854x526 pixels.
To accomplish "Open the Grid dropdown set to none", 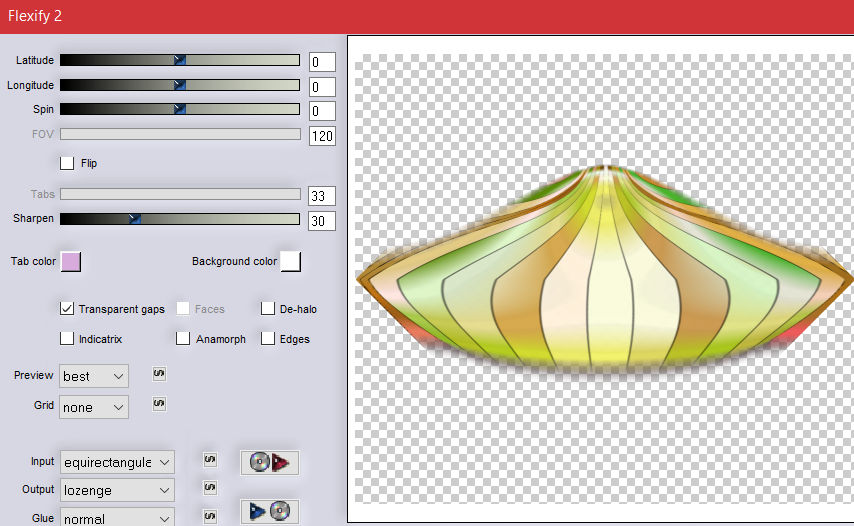I will [94, 407].
